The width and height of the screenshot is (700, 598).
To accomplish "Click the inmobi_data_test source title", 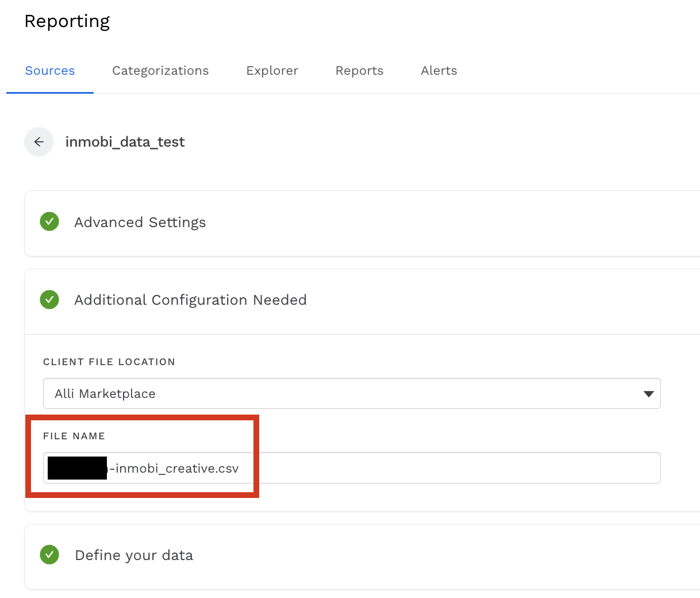I will pyautogui.click(x=125, y=142).
